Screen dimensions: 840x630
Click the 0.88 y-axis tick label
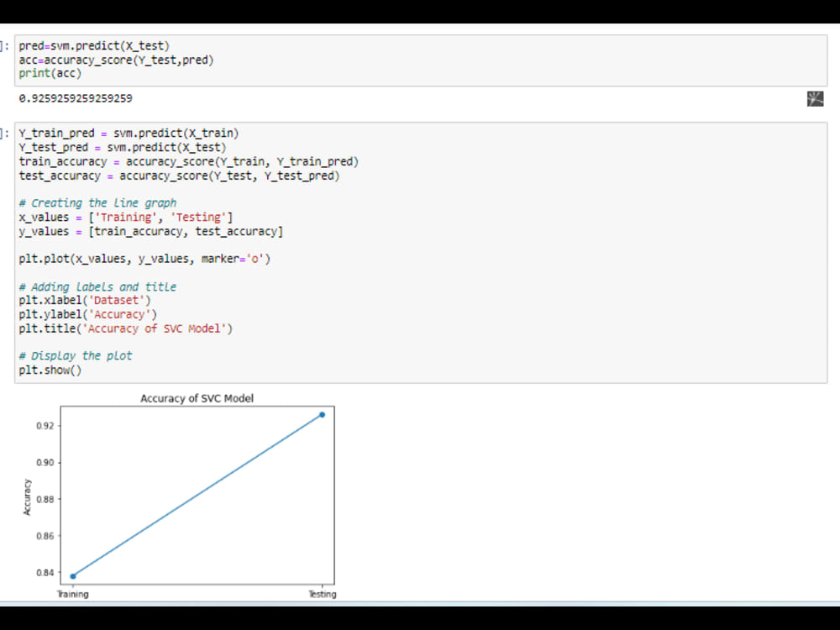point(45,499)
